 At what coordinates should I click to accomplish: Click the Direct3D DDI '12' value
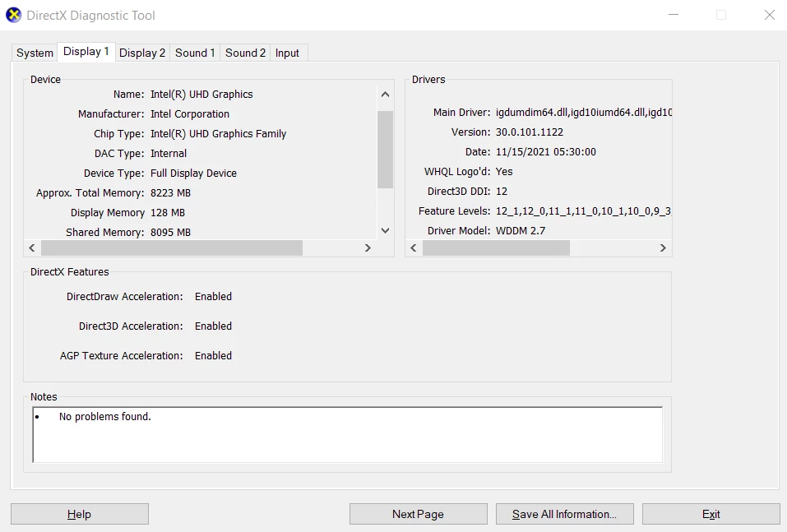(x=502, y=192)
